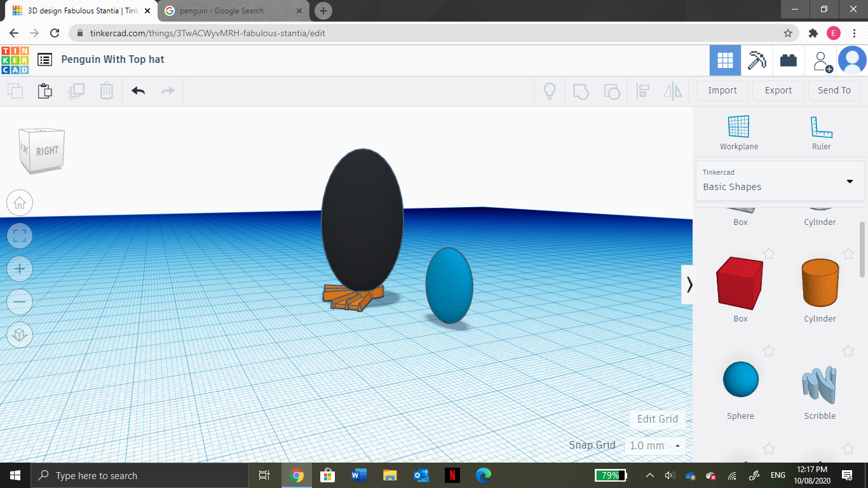This screenshot has height=488, width=868.
Task: Open the Basic Shapes category dropdown
Action: (x=780, y=180)
